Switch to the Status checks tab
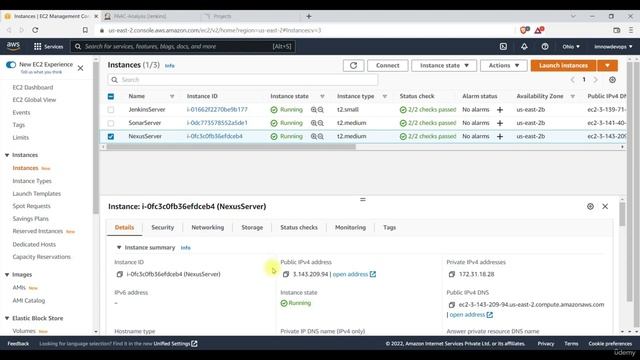The image size is (640, 360). pyautogui.click(x=299, y=228)
